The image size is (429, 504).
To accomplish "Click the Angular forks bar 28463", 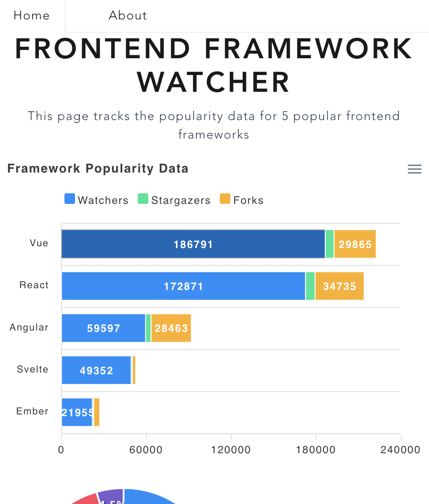I will 171,328.
